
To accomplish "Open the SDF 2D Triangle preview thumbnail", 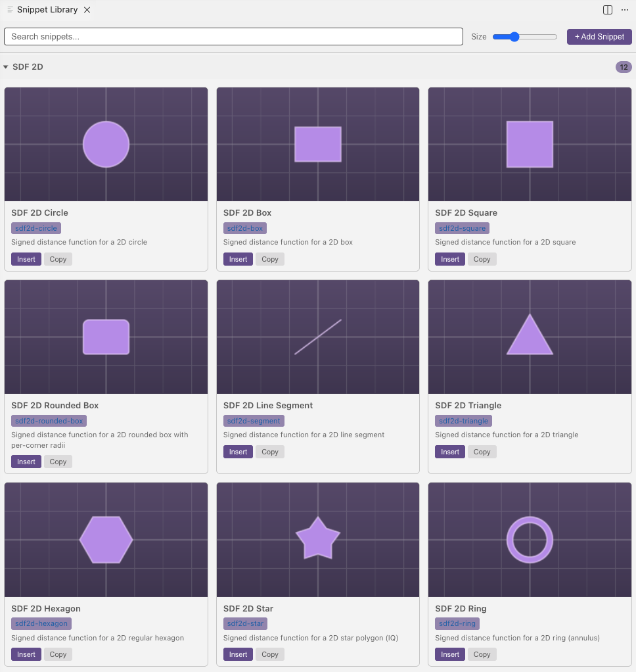I will [x=530, y=337].
